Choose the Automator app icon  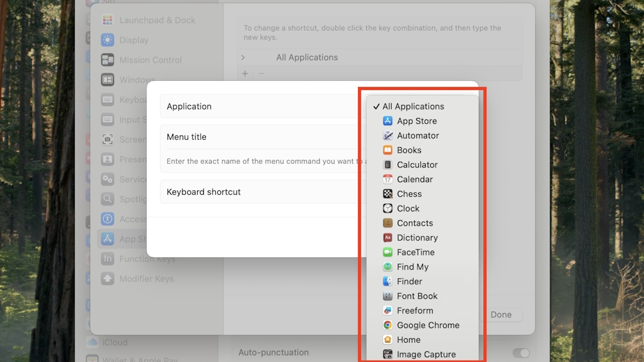click(x=387, y=135)
